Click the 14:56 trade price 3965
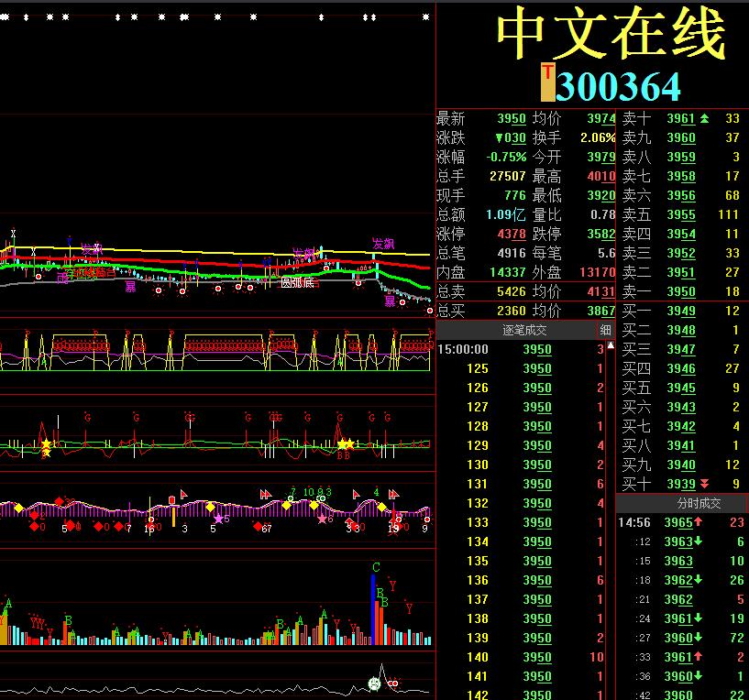749x700 pixels. pyautogui.click(x=678, y=522)
